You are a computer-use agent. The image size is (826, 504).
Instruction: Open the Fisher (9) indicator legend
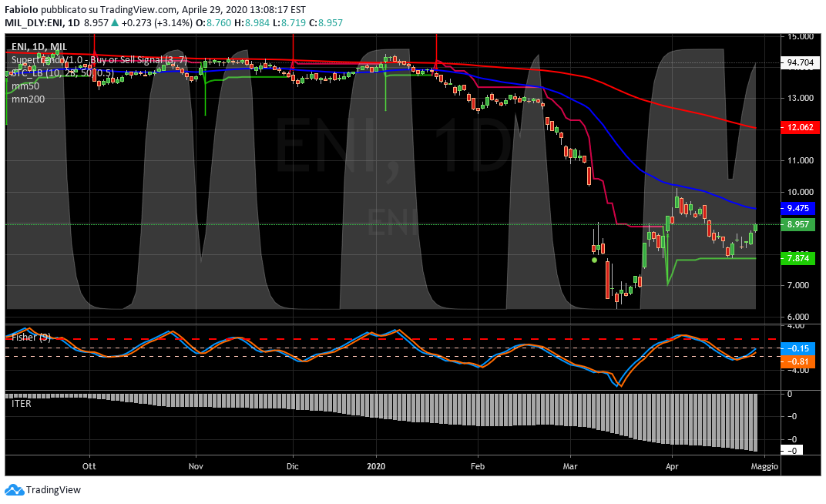pos(31,337)
